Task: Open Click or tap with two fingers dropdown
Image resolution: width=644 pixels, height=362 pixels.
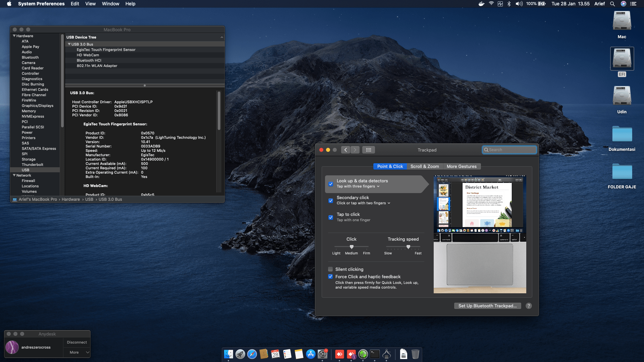Action: click(x=364, y=203)
